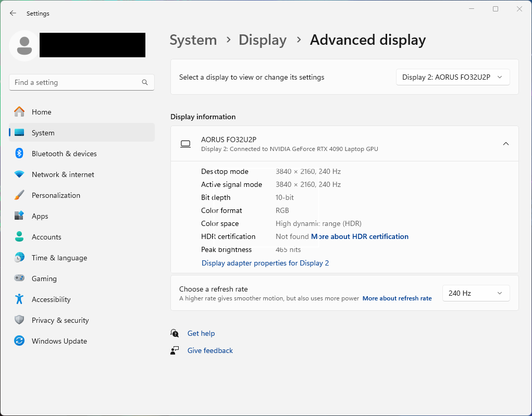Screen dimensions: 532x416
Task: Click the Network wifi icon
Action: click(x=19, y=174)
